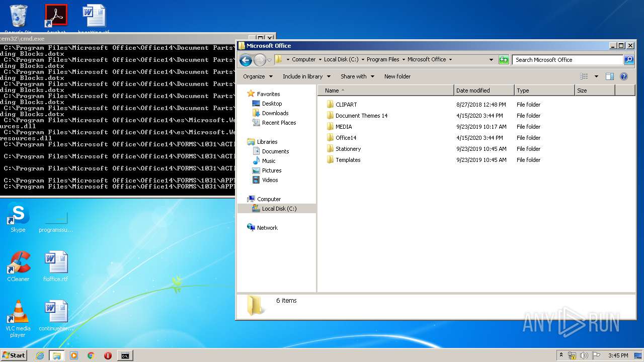Open Desktop in the Favorites list

[272, 104]
